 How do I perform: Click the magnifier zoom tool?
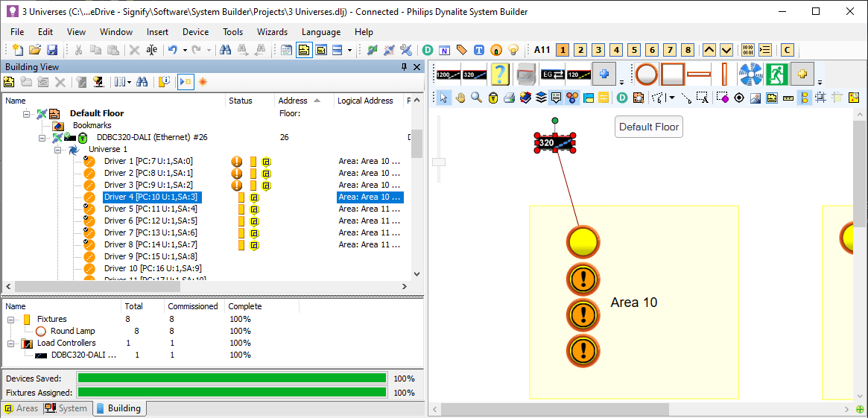476,98
